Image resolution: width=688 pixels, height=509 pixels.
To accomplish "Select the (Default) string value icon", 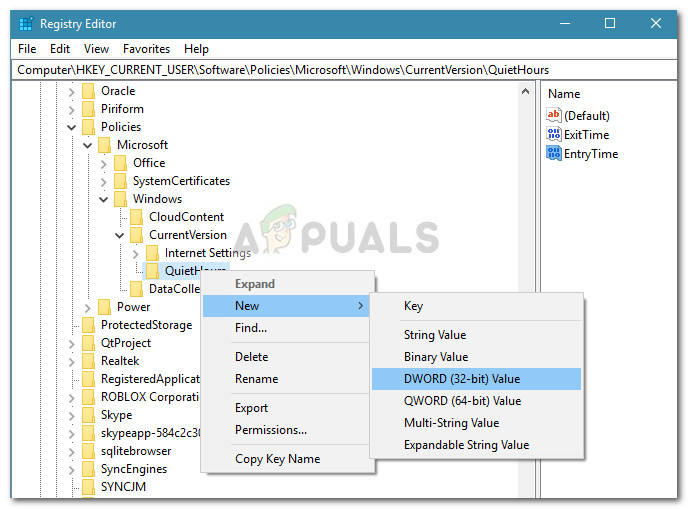I will [x=554, y=115].
